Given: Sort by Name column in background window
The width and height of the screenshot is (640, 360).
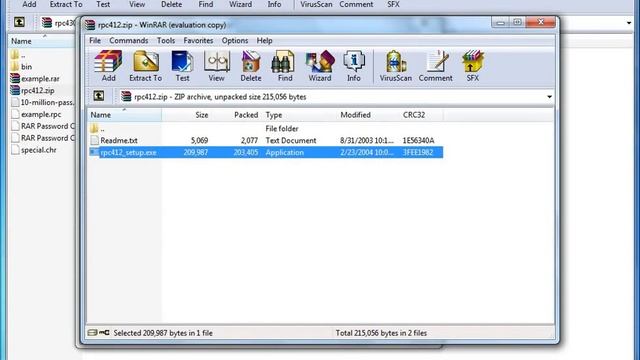Looking at the screenshot, I should point(41,41).
